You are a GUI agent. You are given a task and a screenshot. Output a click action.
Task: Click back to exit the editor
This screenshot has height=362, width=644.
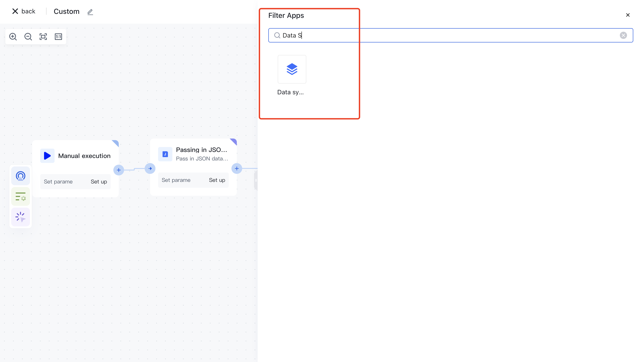click(x=24, y=11)
